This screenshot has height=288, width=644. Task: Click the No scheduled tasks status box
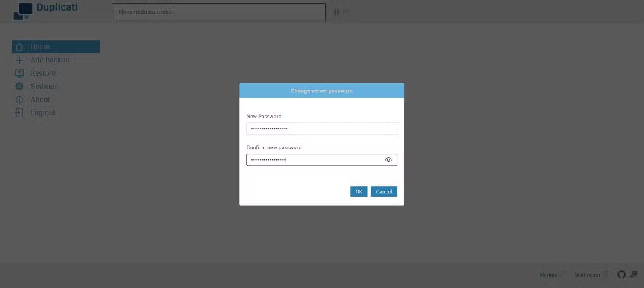tap(219, 12)
